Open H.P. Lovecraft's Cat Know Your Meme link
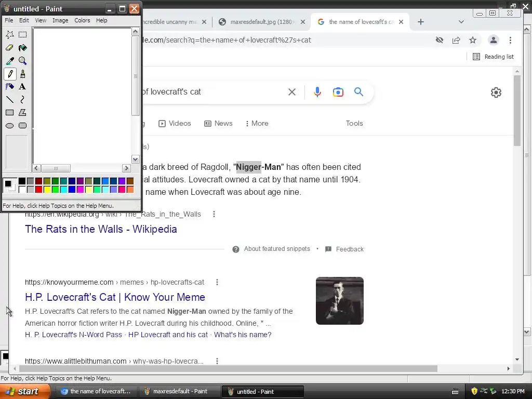532x399 pixels. point(115,297)
